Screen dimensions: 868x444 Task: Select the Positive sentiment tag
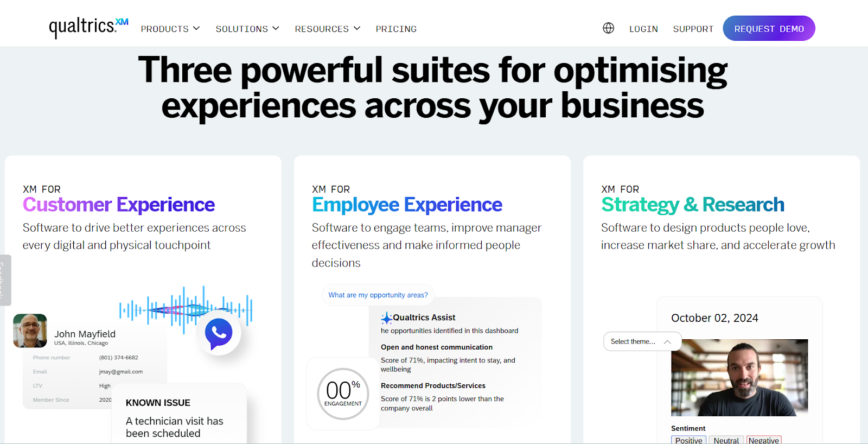(x=688, y=440)
